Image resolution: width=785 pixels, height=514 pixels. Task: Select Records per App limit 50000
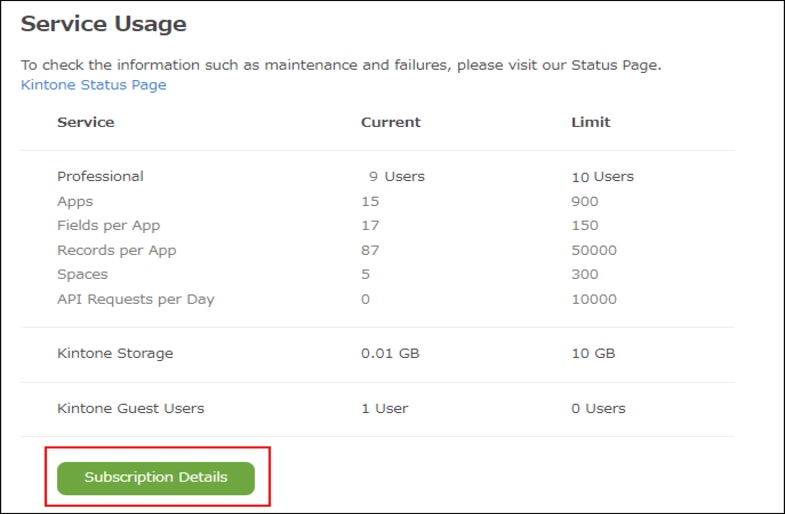[x=594, y=250]
